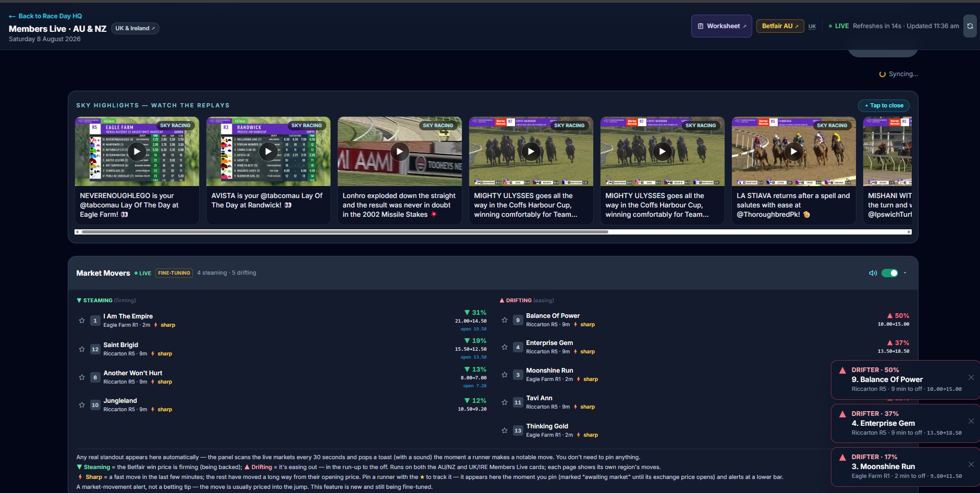Pin Thinking Gold with its star

coord(505,430)
